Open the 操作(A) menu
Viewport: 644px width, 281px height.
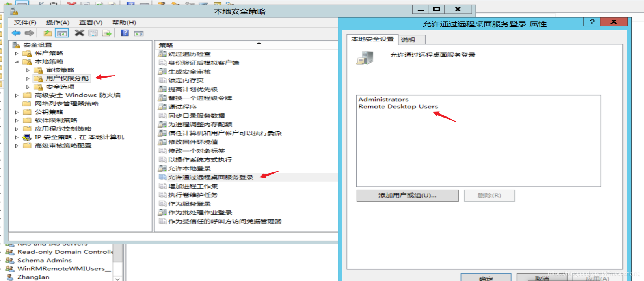58,22
